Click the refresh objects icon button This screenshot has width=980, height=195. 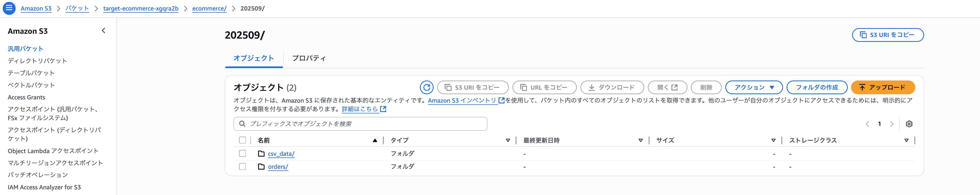click(427, 87)
